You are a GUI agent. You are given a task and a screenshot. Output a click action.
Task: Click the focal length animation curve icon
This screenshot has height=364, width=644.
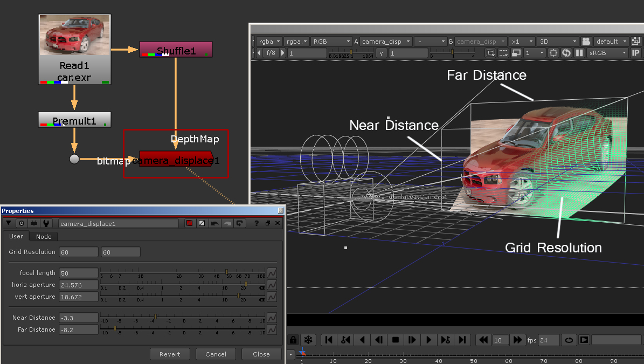(272, 273)
